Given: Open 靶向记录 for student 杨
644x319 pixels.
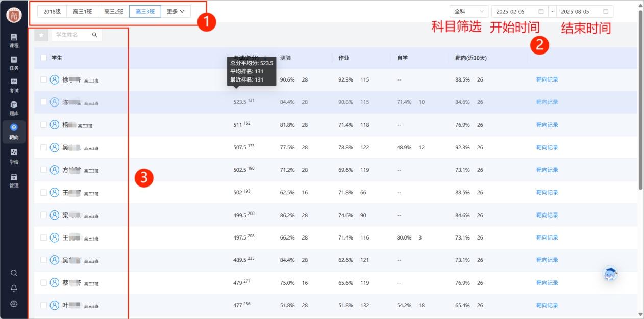Looking at the screenshot, I should pyautogui.click(x=547, y=125).
